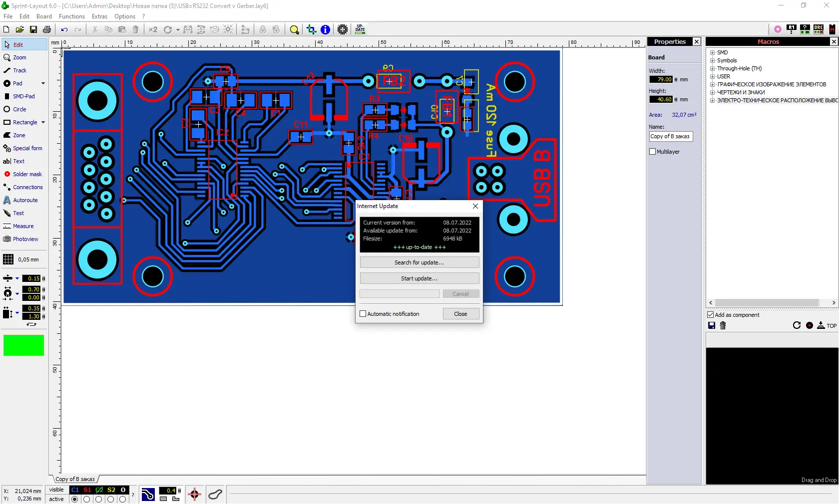Select the Solder mask tool
839x504 pixels.
(x=27, y=174)
